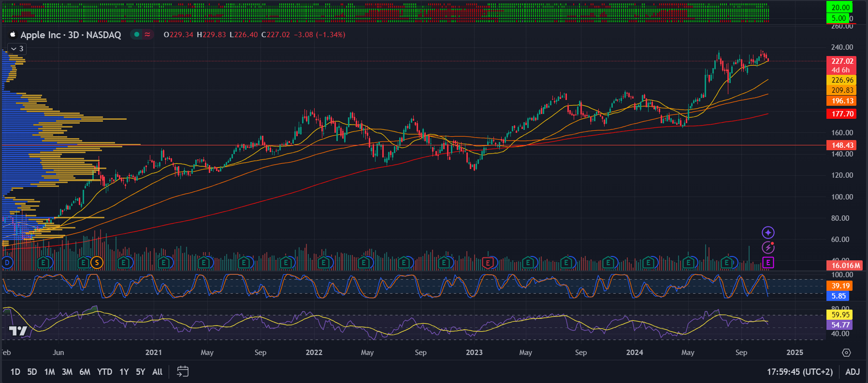Select the YTD time range
868x383 pixels.
(105, 372)
